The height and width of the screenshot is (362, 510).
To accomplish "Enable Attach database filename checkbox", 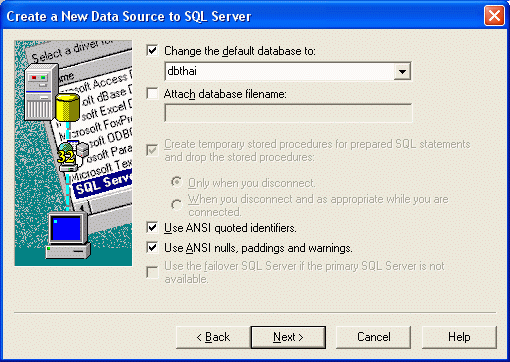I will [x=152, y=94].
